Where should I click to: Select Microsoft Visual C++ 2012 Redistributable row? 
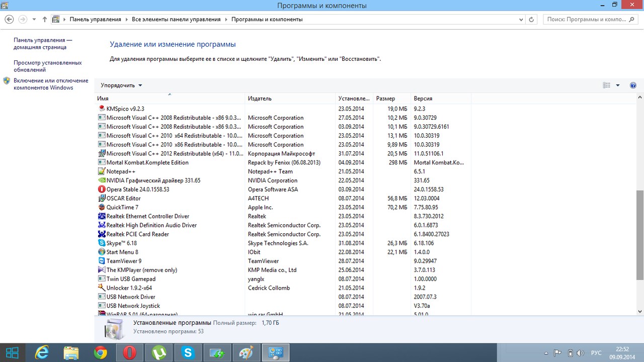283,154
